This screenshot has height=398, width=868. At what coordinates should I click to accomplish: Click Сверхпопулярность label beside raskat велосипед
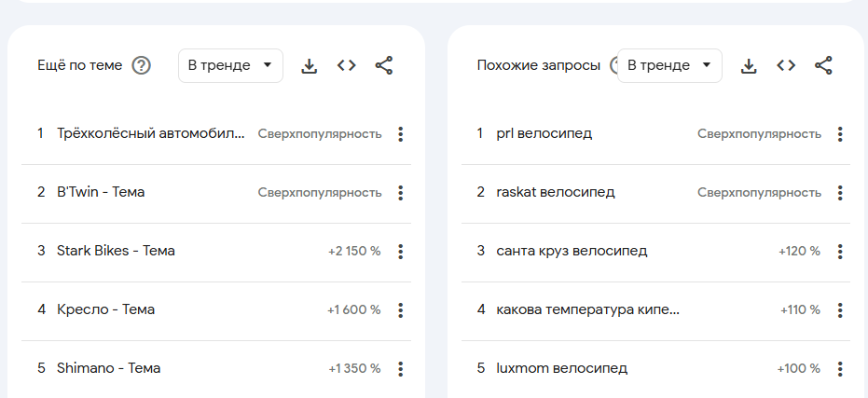click(759, 193)
